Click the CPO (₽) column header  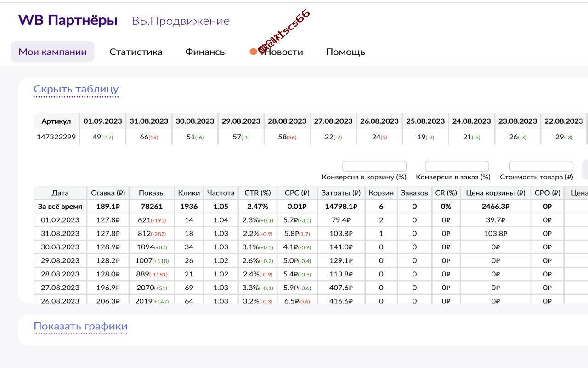pyautogui.click(x=547, y=193)
